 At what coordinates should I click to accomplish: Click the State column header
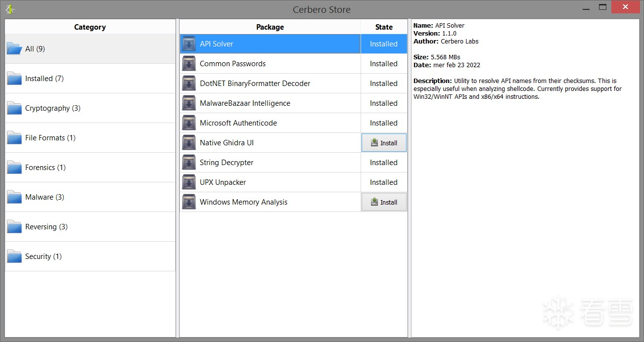tap(384, 27)
